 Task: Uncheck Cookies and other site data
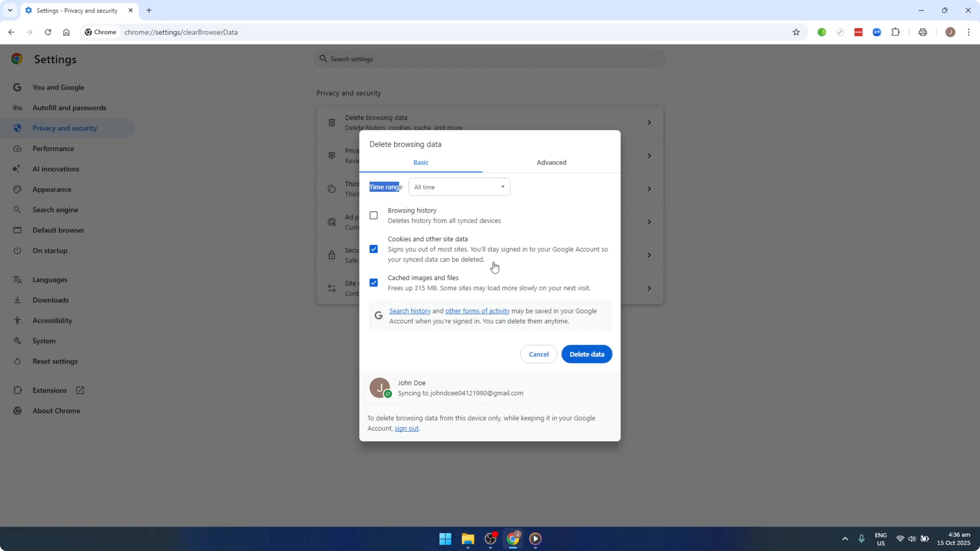pyautogui.click(x=374, y=249)
